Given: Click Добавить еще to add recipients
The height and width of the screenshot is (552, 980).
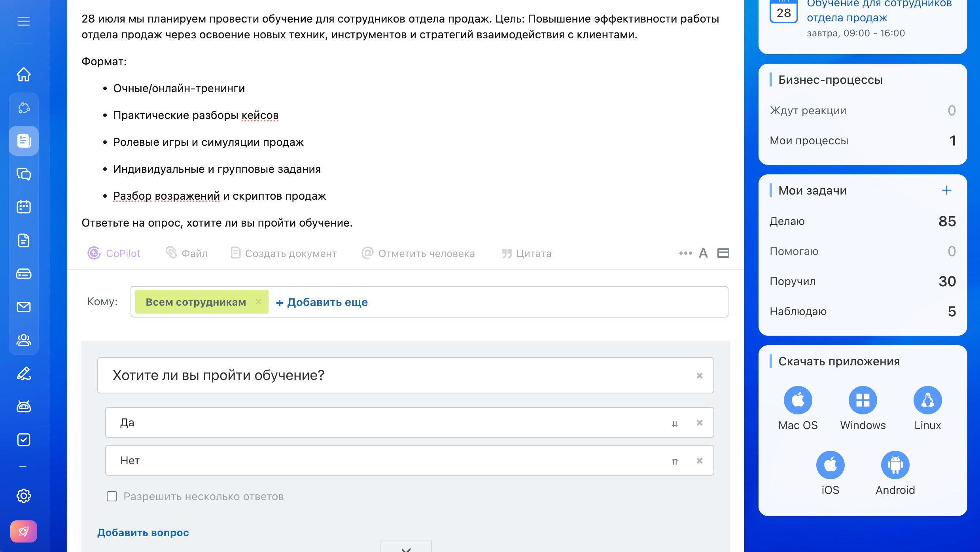Looking at the screenshot, I should [322, 302].
